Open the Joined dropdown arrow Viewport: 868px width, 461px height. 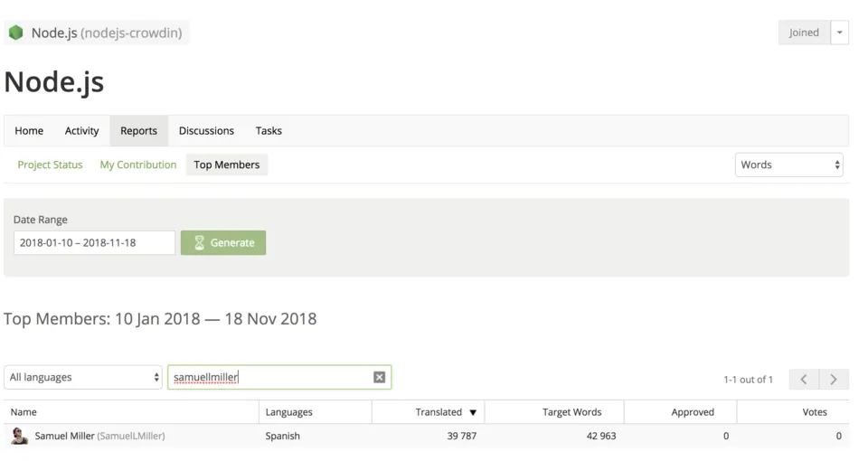(x=840, y=33)
